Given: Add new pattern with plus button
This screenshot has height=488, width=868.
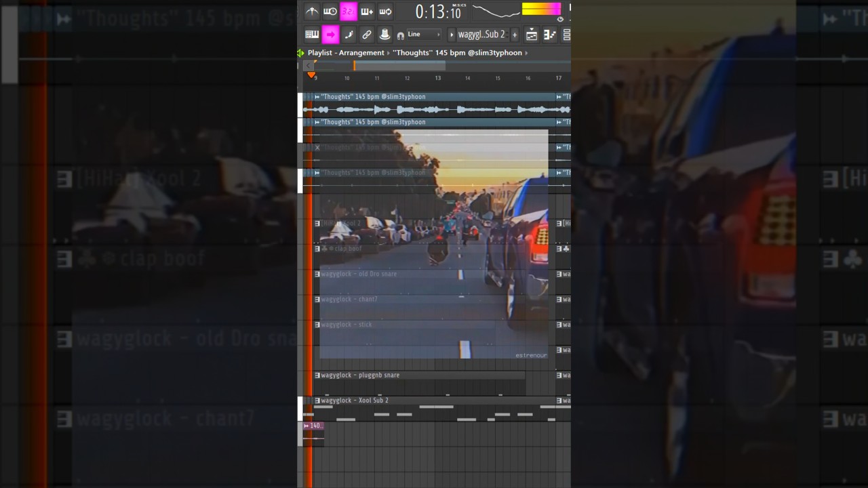Looking at the screenshot, I should coord(515,35).
